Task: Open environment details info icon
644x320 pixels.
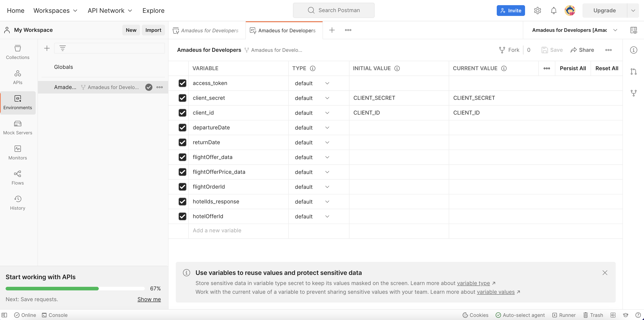Action: [x=633, y=50]
